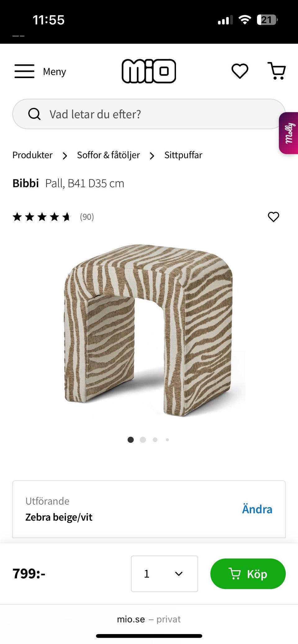Tap the green Köp button
The width and height of the screenshot is (298, 644).
(248, 574)
